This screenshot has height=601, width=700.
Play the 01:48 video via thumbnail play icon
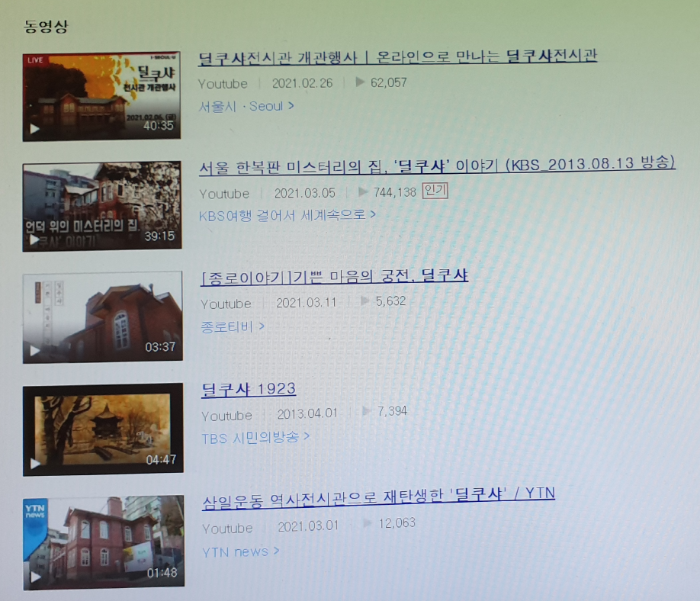click(35, 577)
